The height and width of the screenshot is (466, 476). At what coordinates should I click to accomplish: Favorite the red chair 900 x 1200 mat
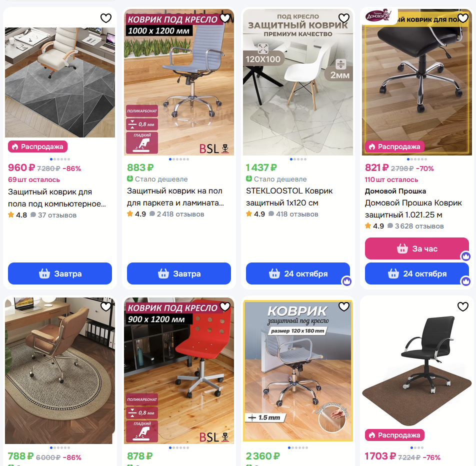coord(225,306)
